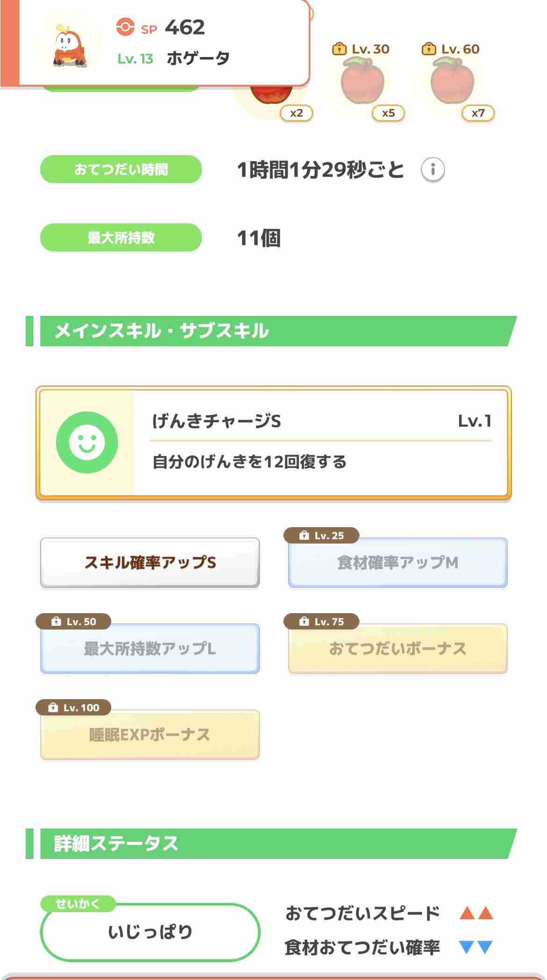Tap the green smiley main skill icon

[87, 442]
